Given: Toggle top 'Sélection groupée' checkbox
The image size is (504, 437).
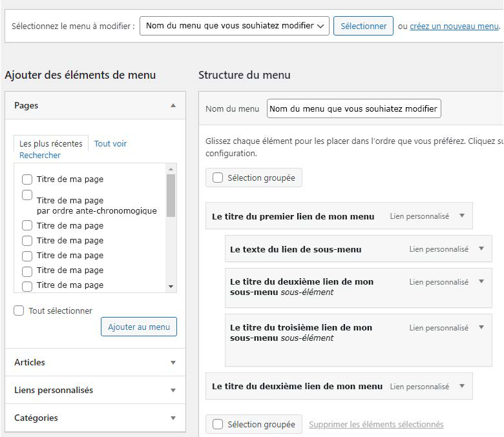Looking at the screenshot, I should [218, 178].
